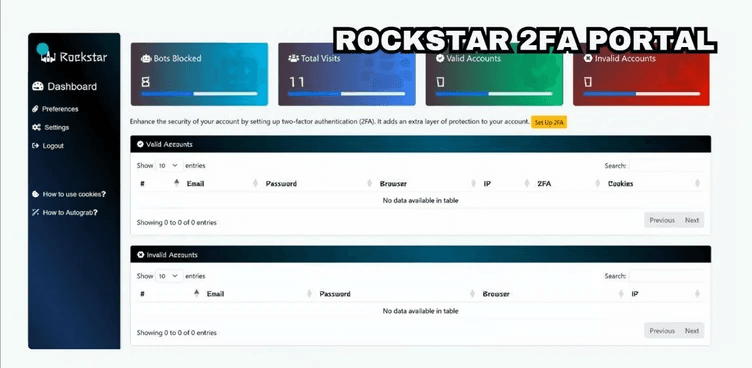The height and width of the screenshot is (368, 752).
Task: Sort Invalid Accounts by Email column
Action: 259,294
